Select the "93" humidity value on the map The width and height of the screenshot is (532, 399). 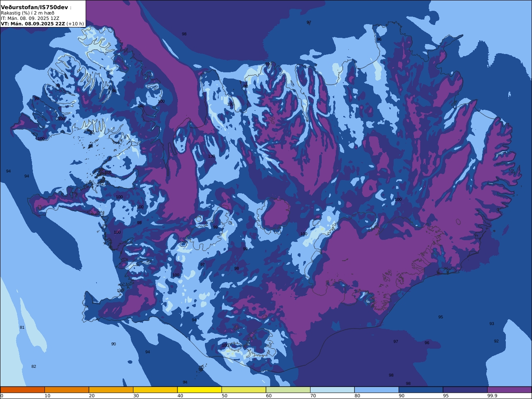pyautogui.click(x=492, y=324)
